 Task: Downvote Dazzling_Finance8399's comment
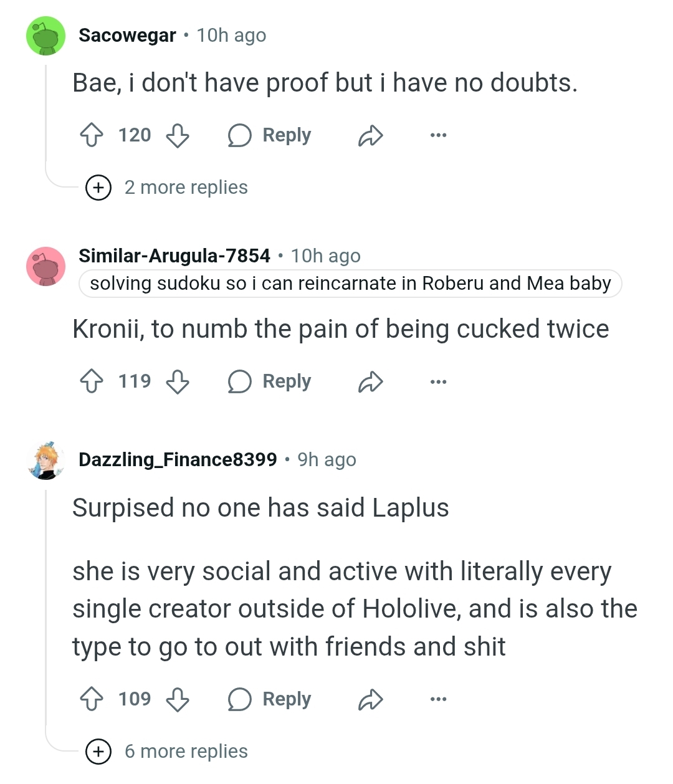pos(178,699)
